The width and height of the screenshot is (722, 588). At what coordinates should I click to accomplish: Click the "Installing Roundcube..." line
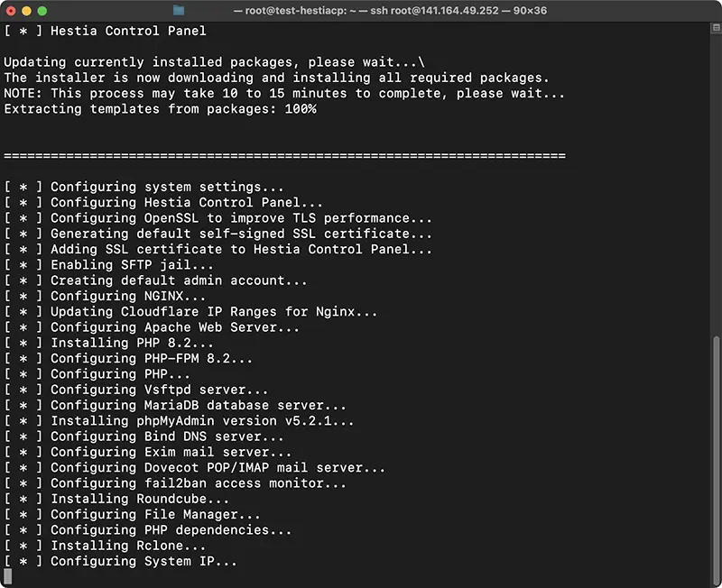coord(116,499)
